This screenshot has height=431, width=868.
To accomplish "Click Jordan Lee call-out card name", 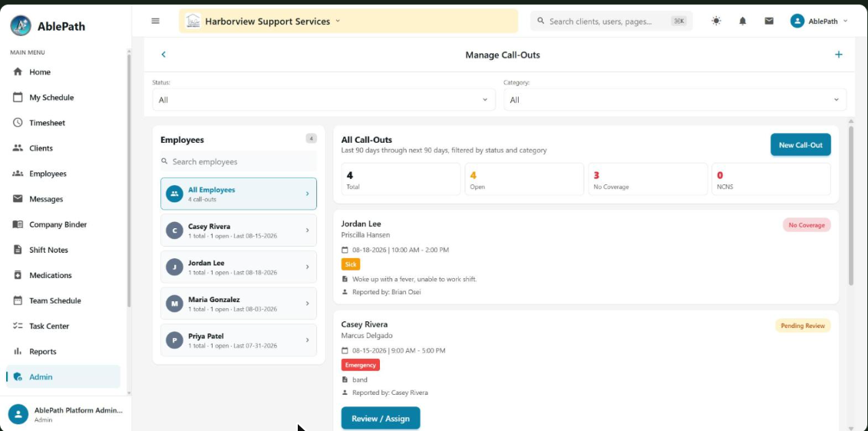I will click(361, 224).
